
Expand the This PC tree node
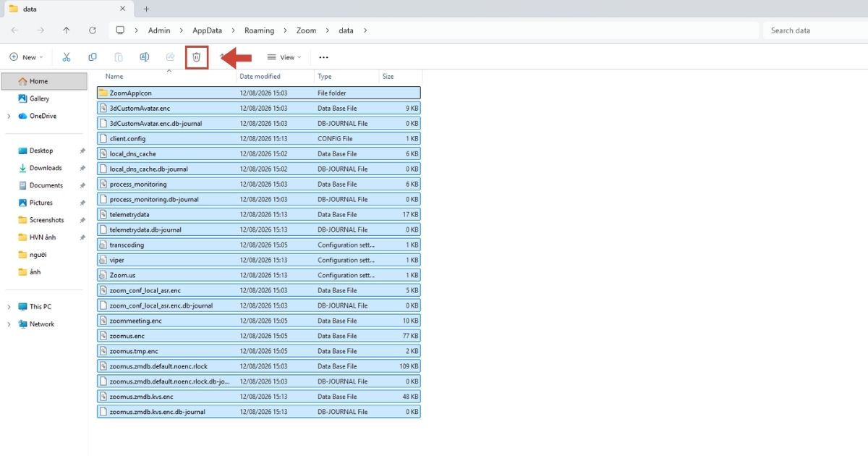(x=9, y=307)
